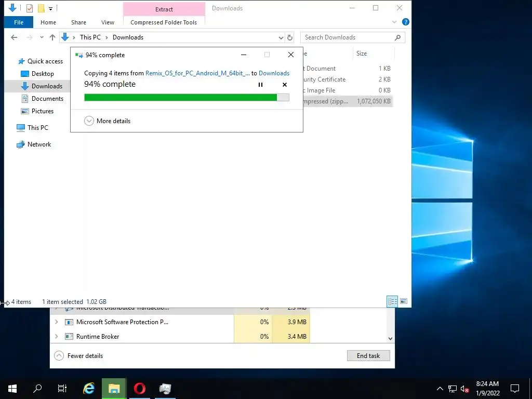Cancel the copy operation with the small X
This screenshot has width=532, height=399.
285,85
